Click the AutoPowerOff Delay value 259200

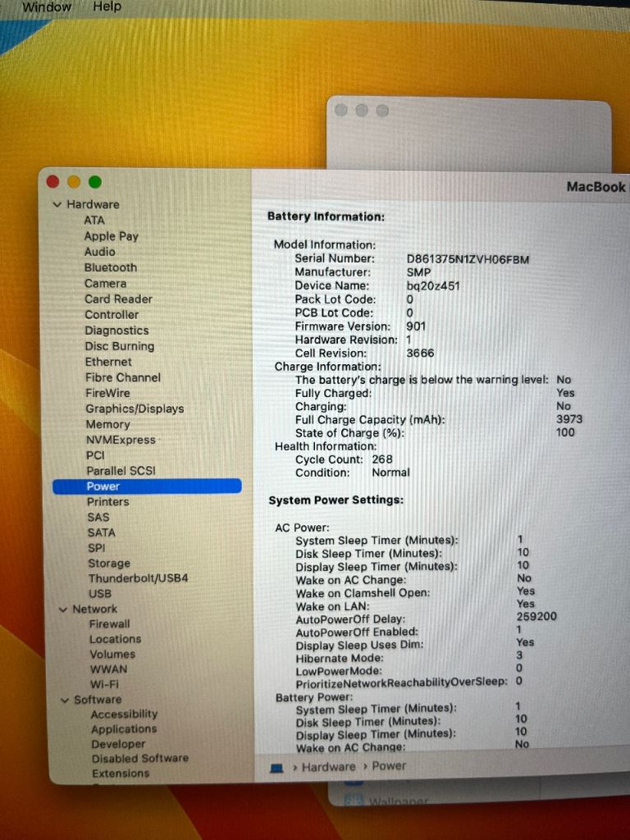coord(536,617)
